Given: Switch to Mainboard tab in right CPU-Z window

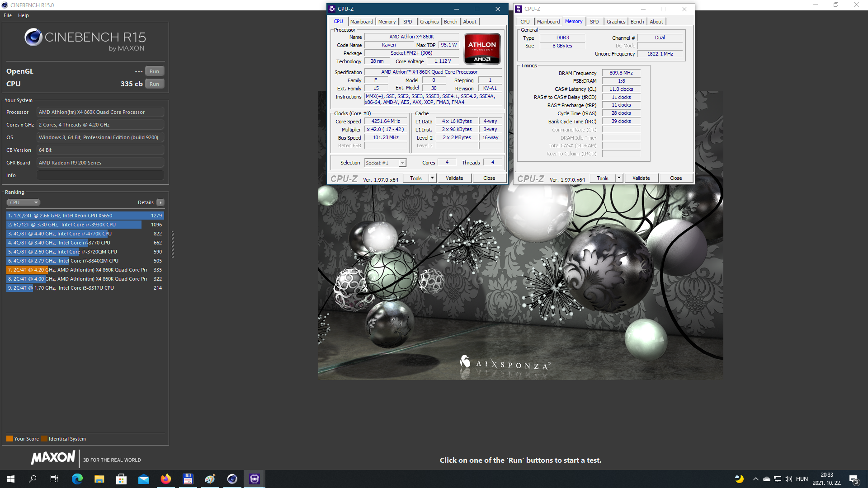Looking at the screenshot, I should [548, 22].
